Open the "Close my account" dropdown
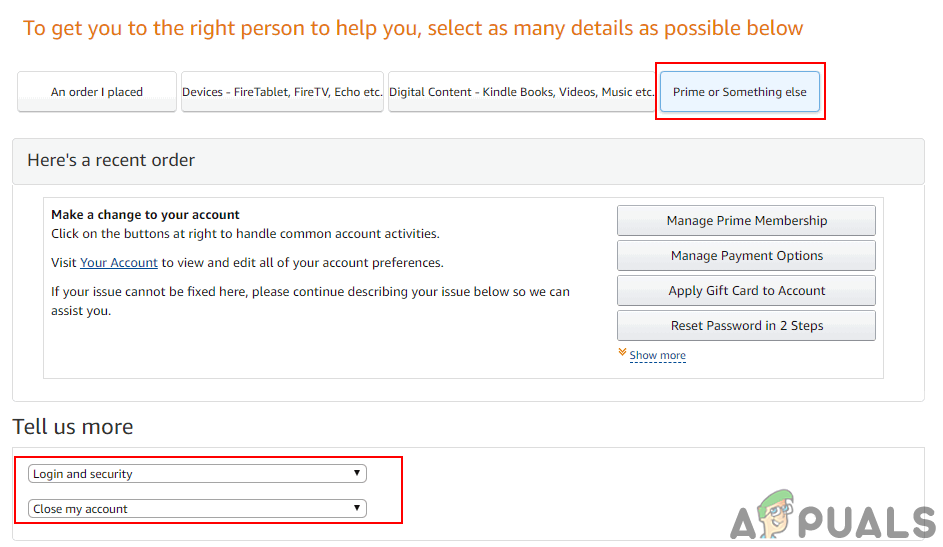 click(x=190, y=509)
